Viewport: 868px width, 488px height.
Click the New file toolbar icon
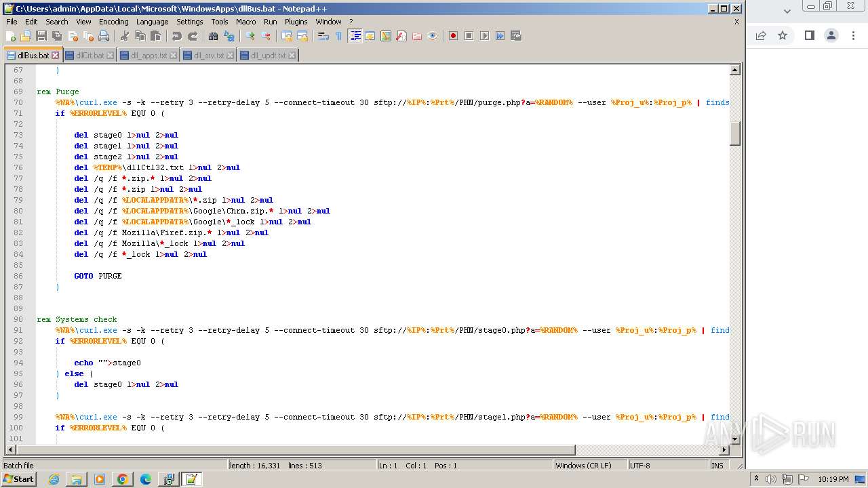point(11,36)
